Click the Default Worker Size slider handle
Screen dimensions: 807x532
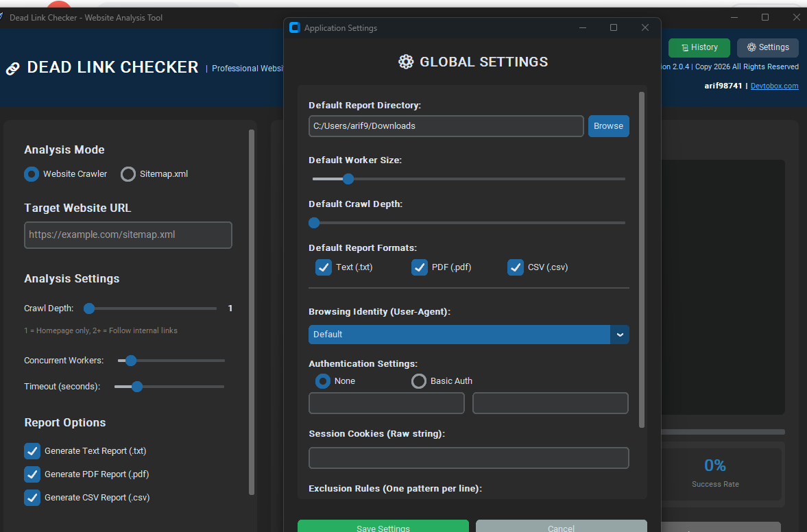point(348,179)
